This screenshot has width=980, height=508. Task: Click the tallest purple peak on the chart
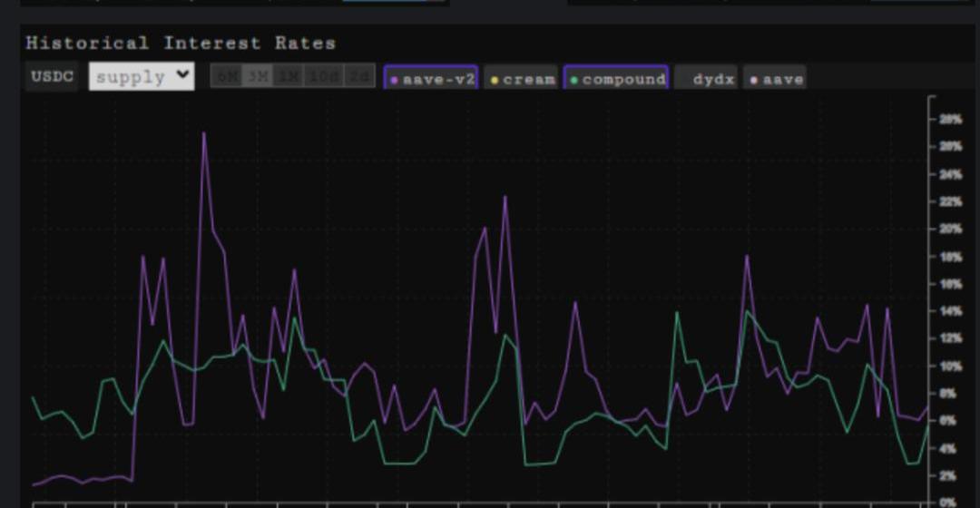[203, 133]
